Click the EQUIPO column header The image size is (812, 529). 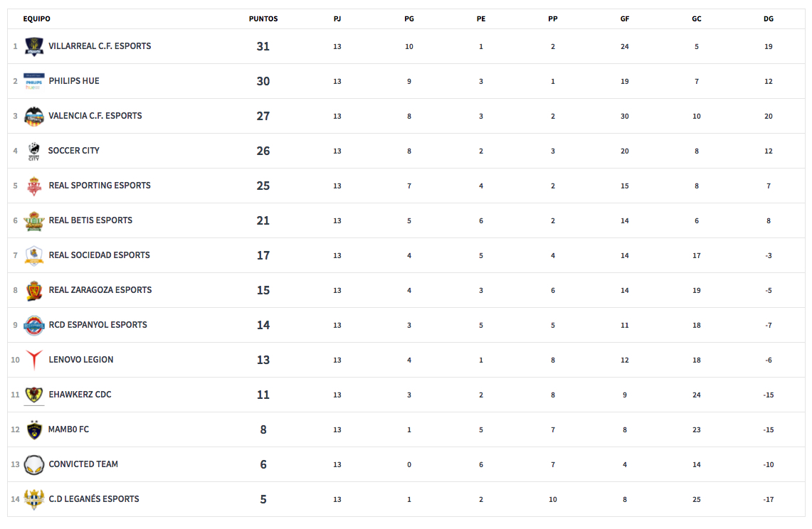37,19
